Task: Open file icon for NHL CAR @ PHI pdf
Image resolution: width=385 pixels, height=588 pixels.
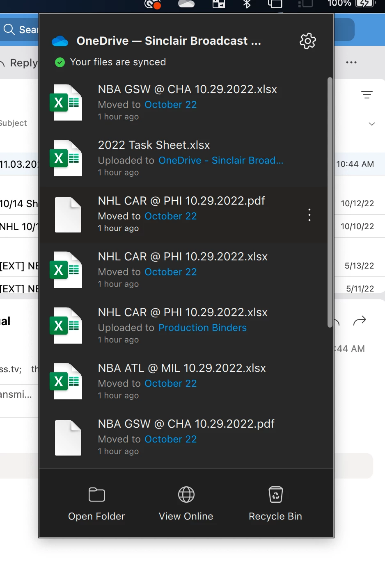Action: 68,215
